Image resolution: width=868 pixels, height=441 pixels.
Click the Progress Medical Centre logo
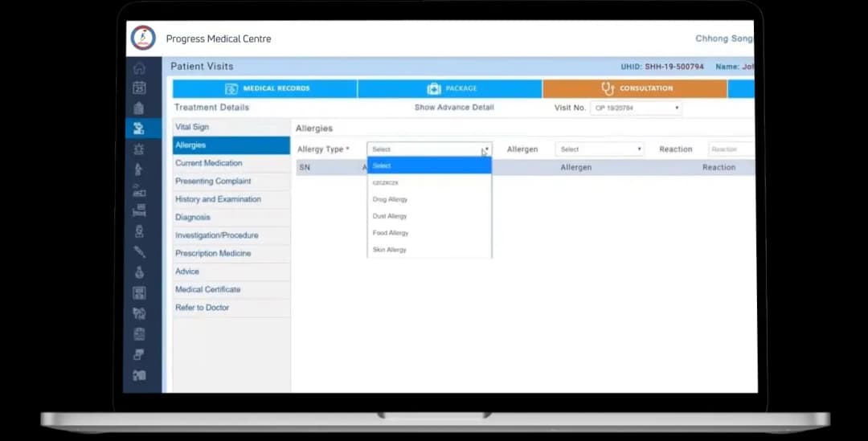tap(143, 38)
